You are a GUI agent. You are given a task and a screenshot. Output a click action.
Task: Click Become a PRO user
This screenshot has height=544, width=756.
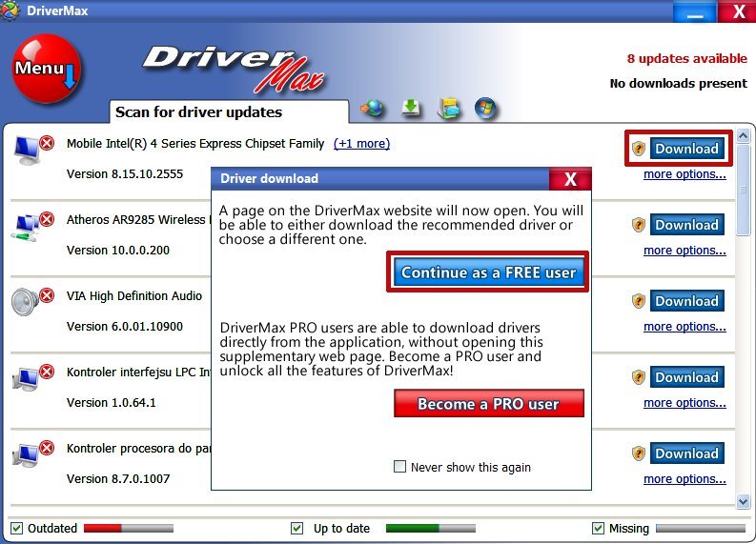click(488, 403)
